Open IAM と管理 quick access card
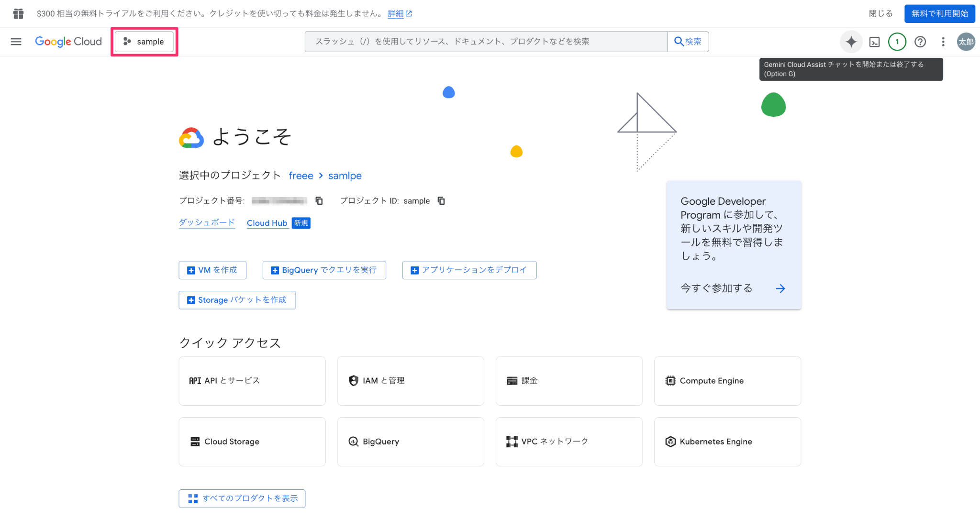The width and height of the screenshot is (980, 531). coord(411,381)
